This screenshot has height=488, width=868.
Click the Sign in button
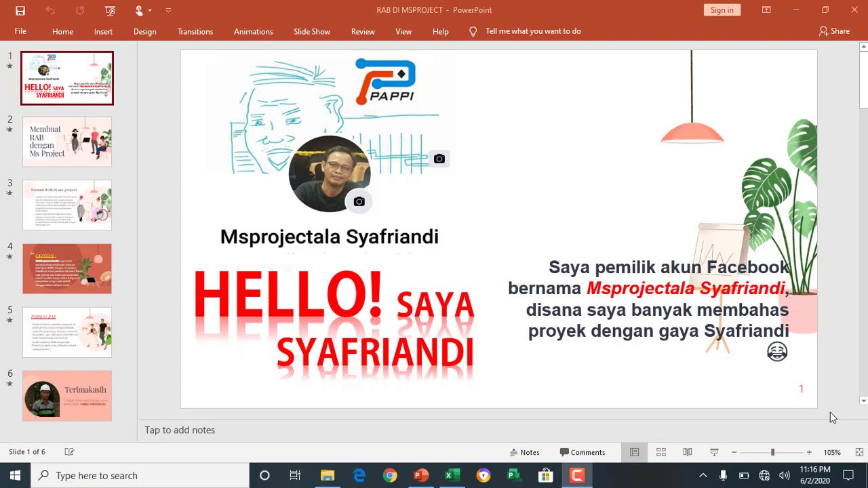point(722,10)
